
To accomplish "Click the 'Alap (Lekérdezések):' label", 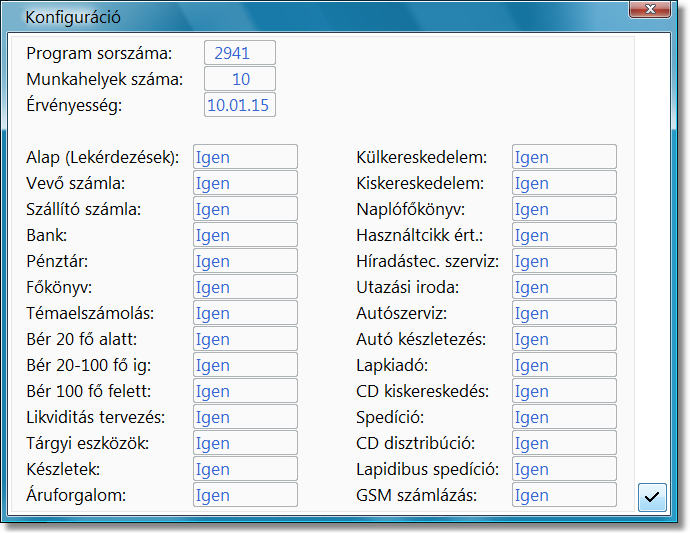I will pyautogui.click(x=103, y=158).
